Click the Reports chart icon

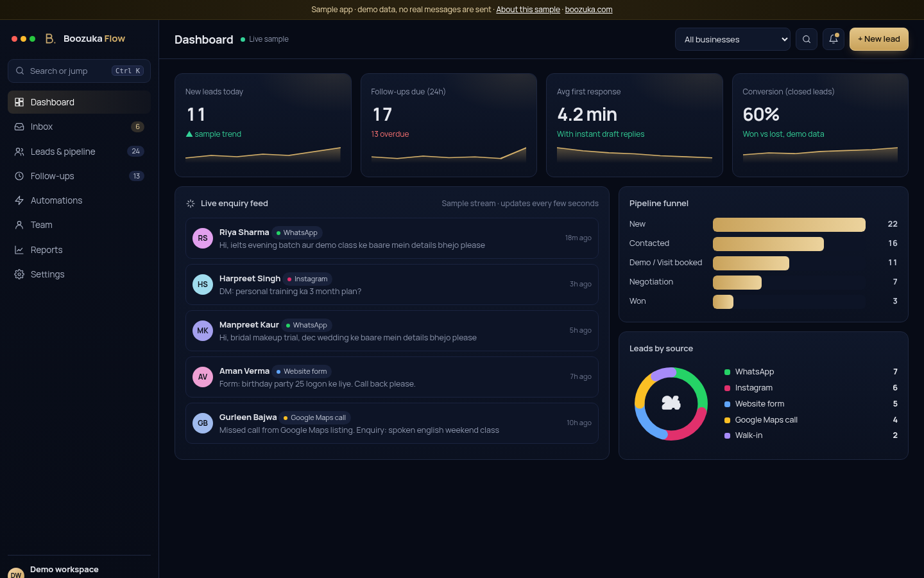pyautogui.click(x=19, y=250)
